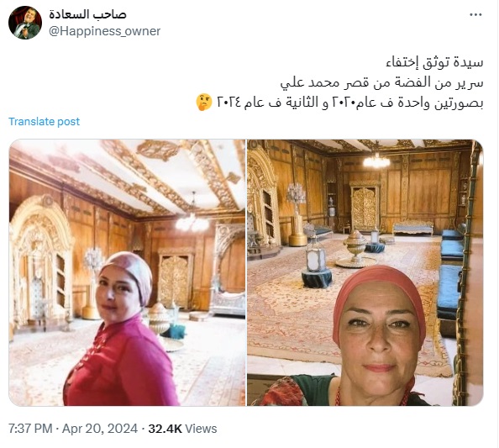Viewport: 499px width, 448px height.
Task: Click the ceiling chandelier in the right photo
Action: coord(377,161)
